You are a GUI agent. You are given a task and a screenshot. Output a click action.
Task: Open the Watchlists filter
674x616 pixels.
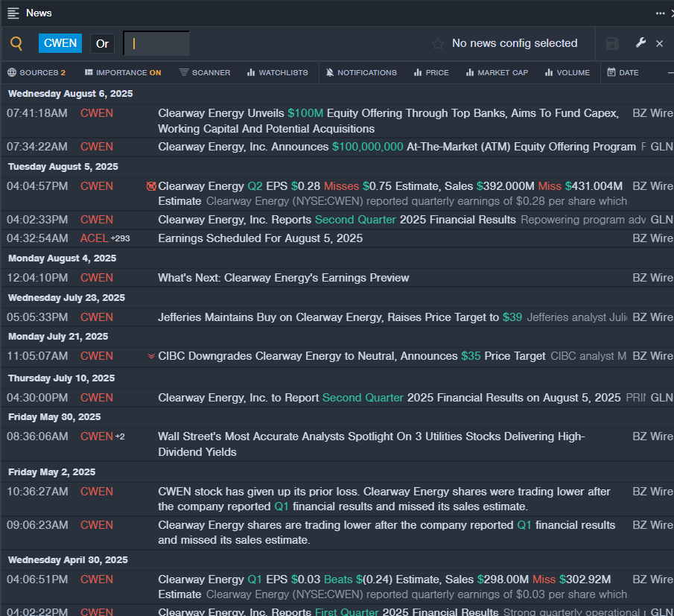[276, 72]
